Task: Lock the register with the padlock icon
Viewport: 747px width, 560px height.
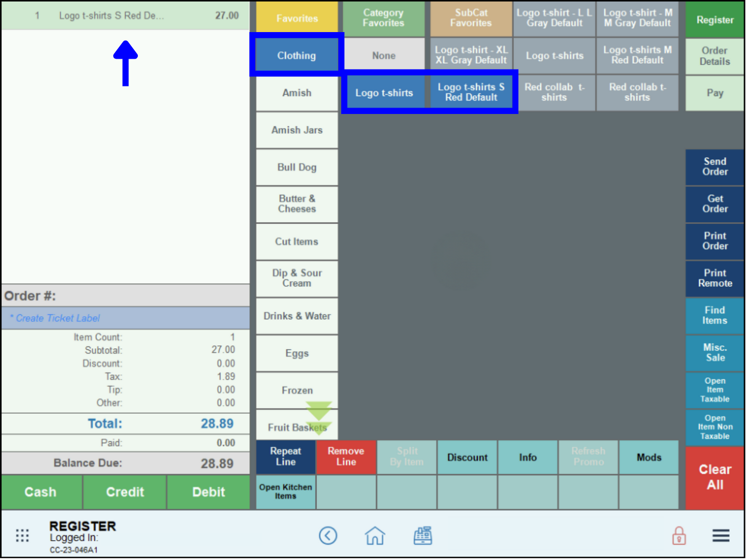Action: coord(679,536)
